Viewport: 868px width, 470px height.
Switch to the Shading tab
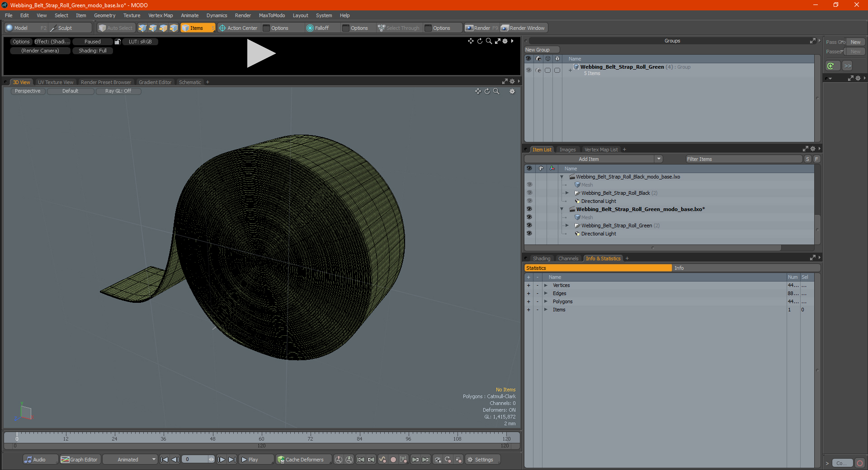pos(542,258)
